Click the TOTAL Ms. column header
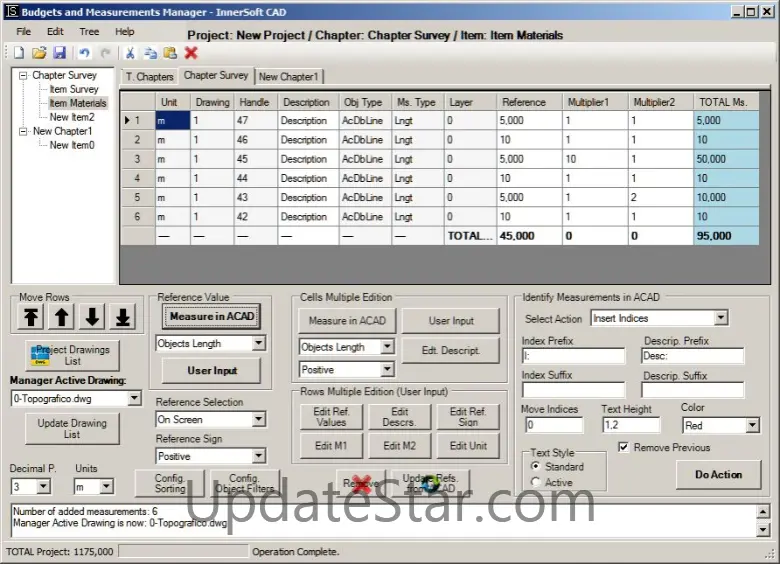780x564 pixels. coord(726,102)
